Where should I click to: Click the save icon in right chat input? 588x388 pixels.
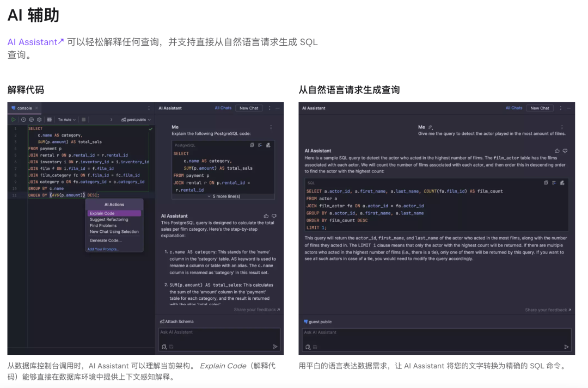[315, 347]
